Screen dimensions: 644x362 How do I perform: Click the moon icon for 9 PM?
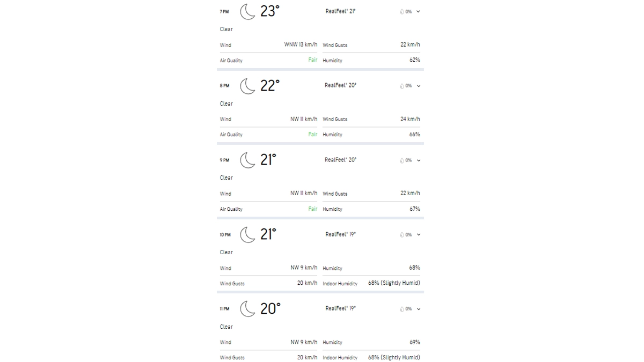pos(247,160)
